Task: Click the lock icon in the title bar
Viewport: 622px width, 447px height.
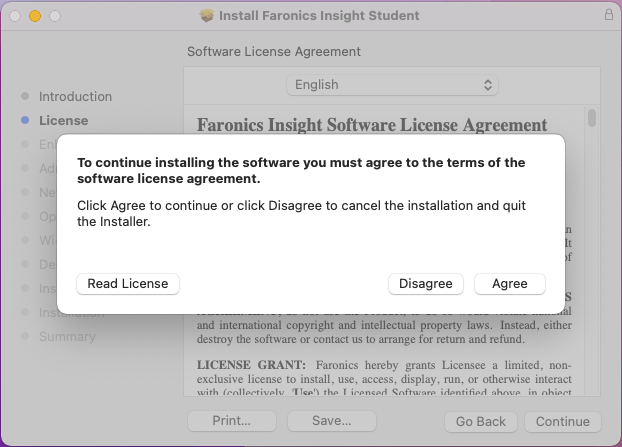Action: [x=609, y=16]
